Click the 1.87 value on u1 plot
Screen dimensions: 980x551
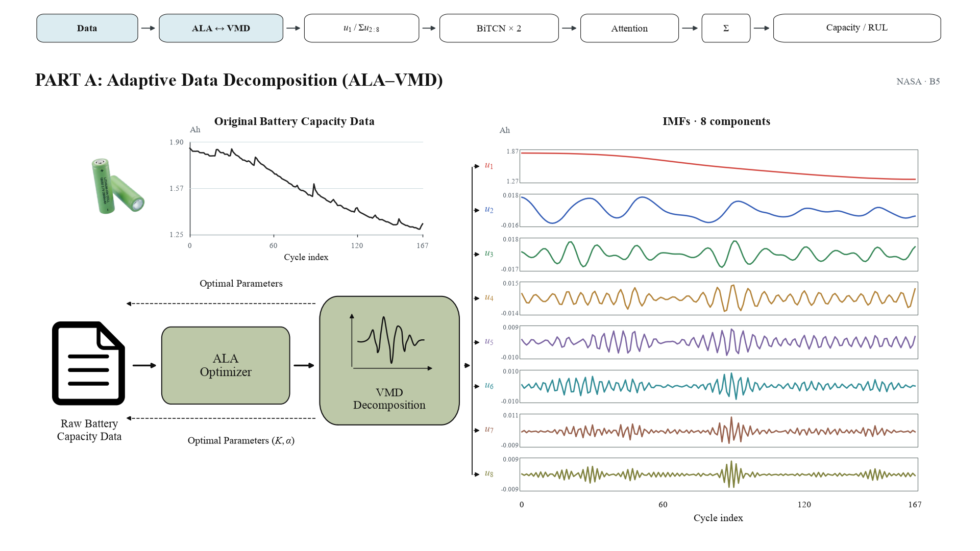(512, 152)
